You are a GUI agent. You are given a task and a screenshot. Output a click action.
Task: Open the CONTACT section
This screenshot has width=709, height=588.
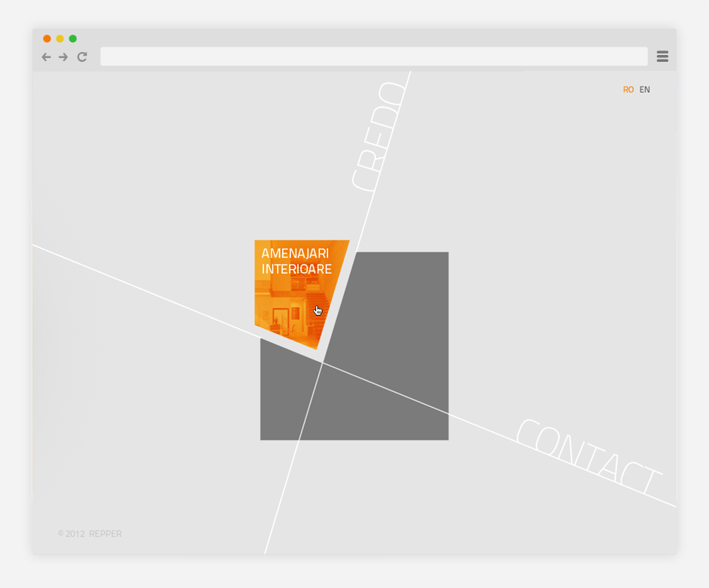click(587, 458)
